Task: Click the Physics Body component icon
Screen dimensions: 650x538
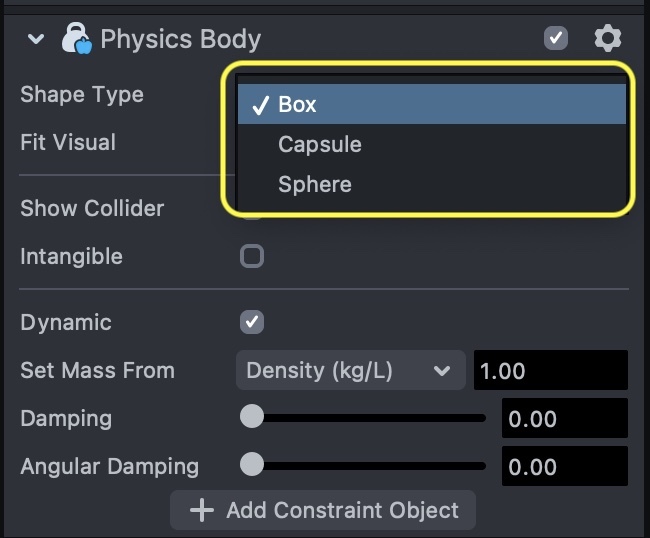Action: [x=76, y=40]
